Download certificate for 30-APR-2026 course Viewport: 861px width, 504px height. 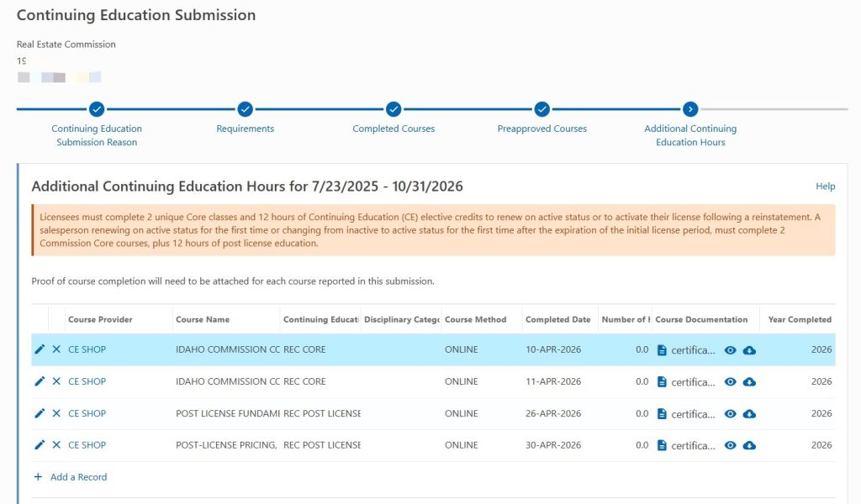click(x=749, y=445)
